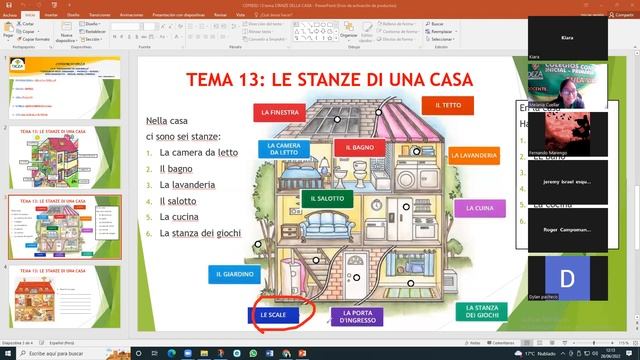Select slide 2 thumbnail
Image resolution: width=640 pixels, height=360 pixels.
[x=64, y=158]
